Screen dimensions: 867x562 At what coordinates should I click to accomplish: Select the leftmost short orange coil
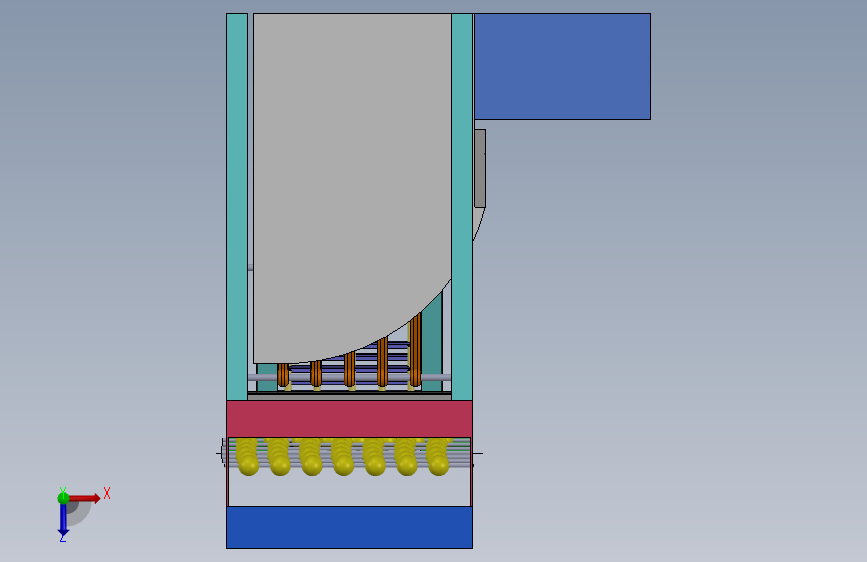click(283, 374)
